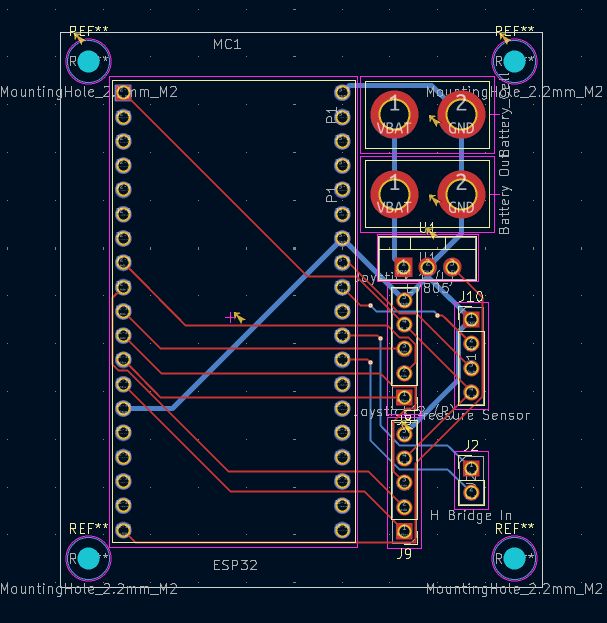607x623 pixels.
Task: Click the J10 reference label
Action: 470,297
